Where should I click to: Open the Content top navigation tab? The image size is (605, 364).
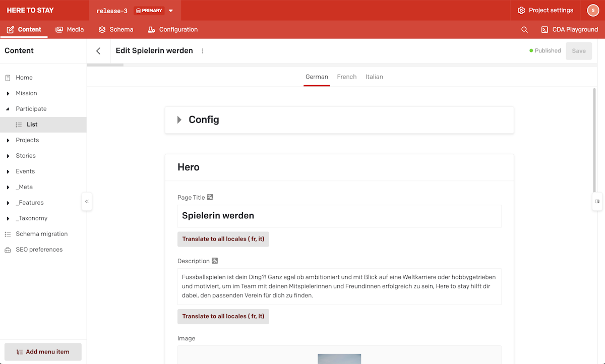(24, 30)
